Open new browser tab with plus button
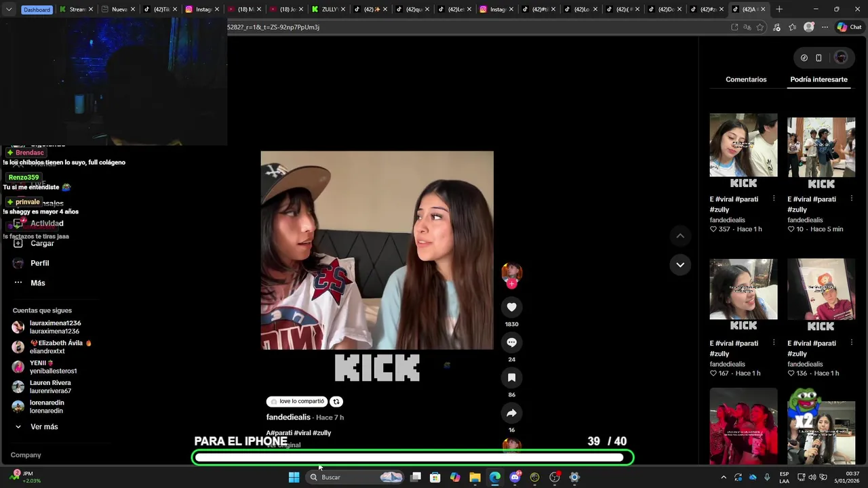Image resolution: width=868 pixels, height=488 pixels. pos(779,9)
